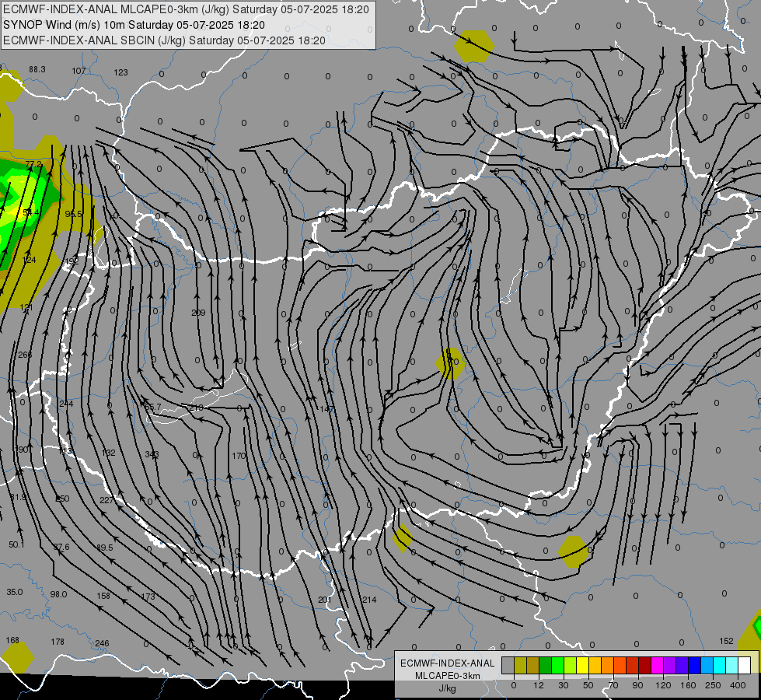The image size is (761, 700).
Task: Click the bright cyan legend swatch
Action: click(x=720, y=665)
